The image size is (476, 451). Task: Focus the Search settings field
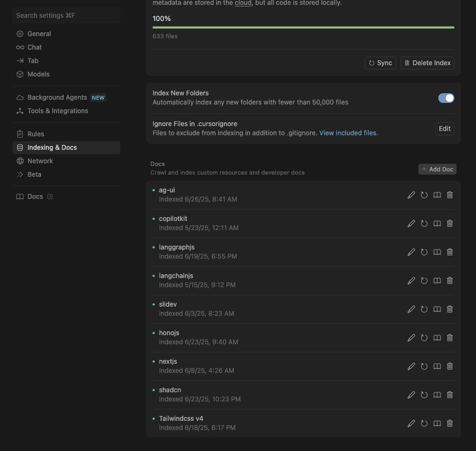point(66,16)
